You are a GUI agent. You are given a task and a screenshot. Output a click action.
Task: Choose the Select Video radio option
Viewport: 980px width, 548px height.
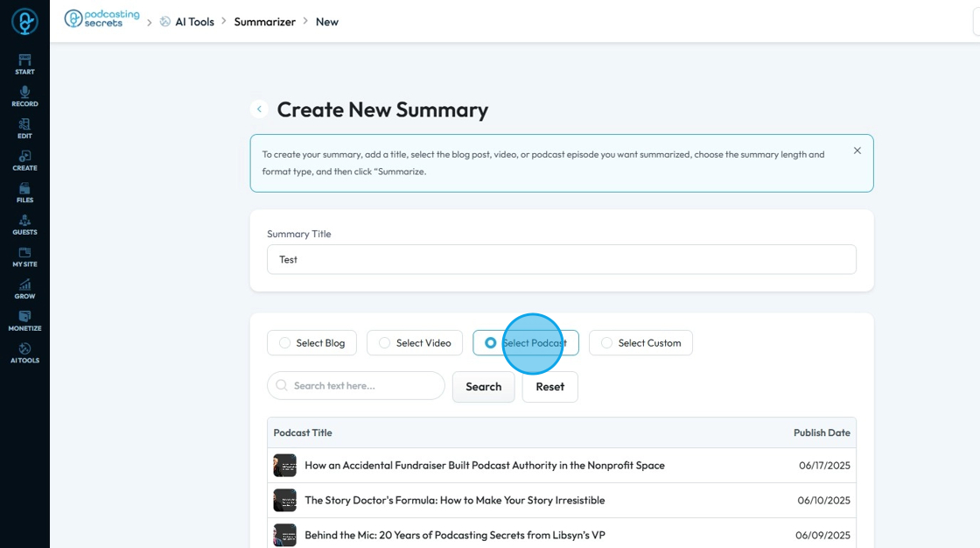point(385,343)
